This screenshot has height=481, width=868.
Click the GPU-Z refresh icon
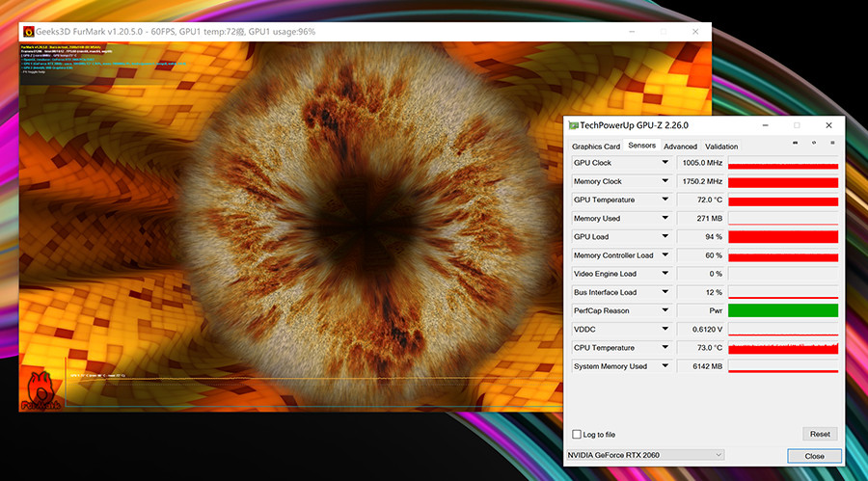[814, 143]
